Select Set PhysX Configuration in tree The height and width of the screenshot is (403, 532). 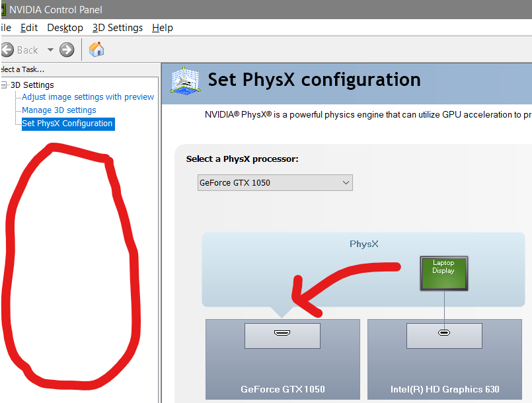pos(68,124)
